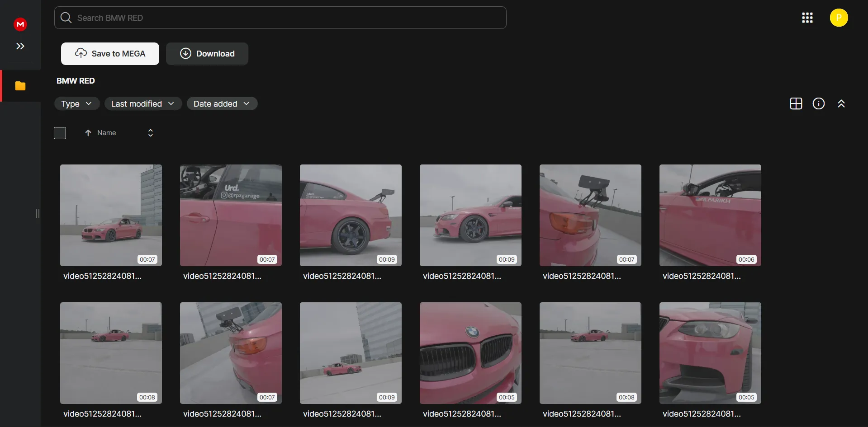Select the folder icon in the sidebar

(20, 86)
